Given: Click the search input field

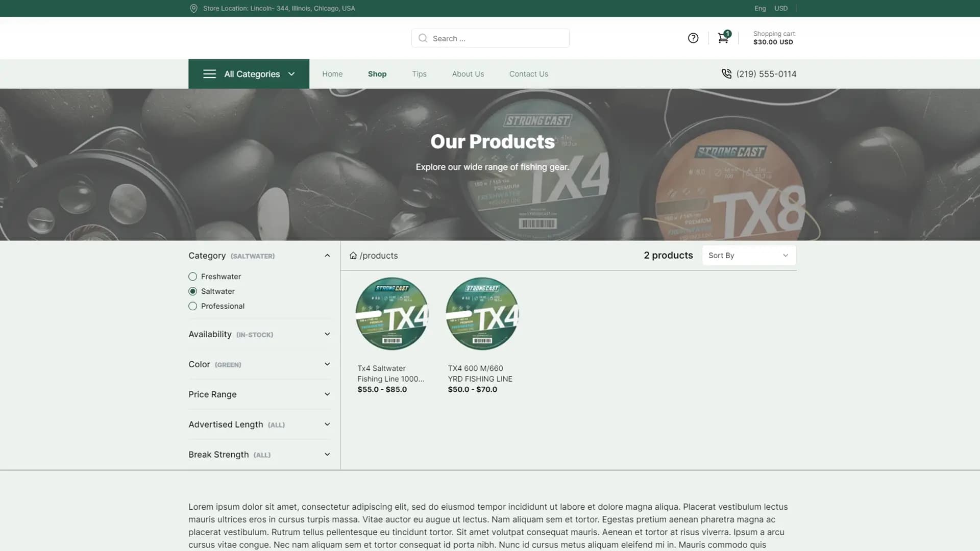Looking at the screenshot, I should click(490, 38).
